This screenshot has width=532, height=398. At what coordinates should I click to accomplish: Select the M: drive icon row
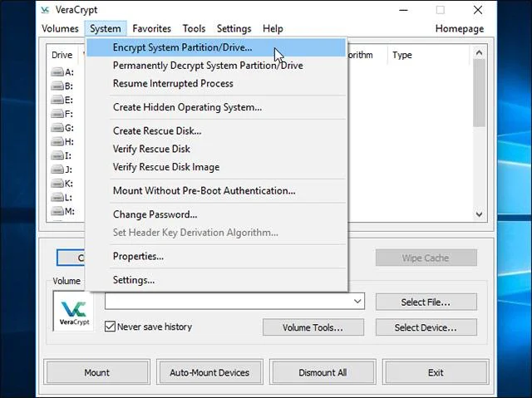[62, 211]
